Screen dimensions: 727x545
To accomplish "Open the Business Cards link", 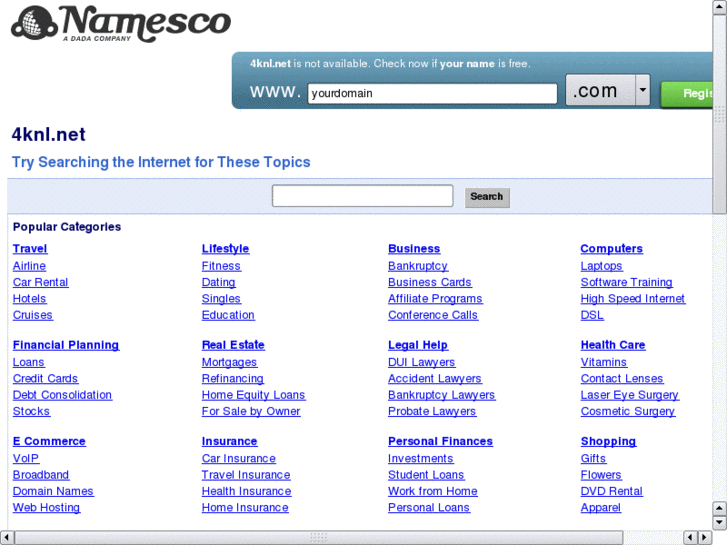I will coord(430,282).
